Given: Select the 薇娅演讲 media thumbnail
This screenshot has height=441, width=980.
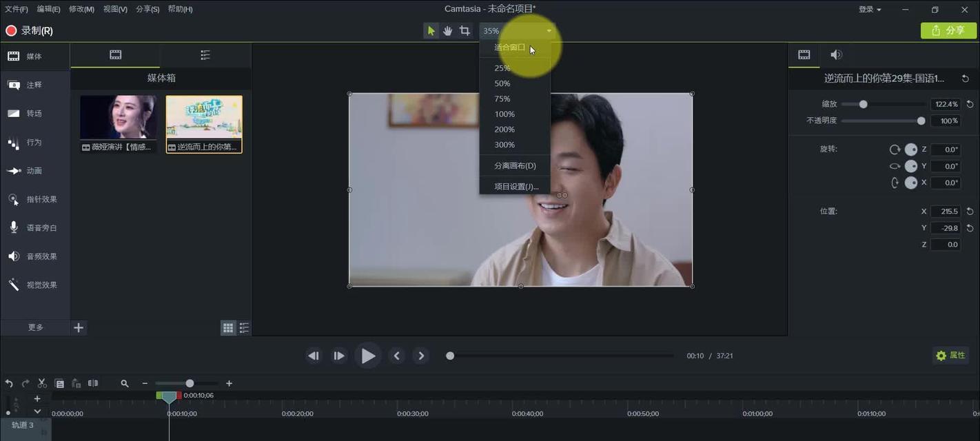Looking at the screenshot, I should click(119, 124).
